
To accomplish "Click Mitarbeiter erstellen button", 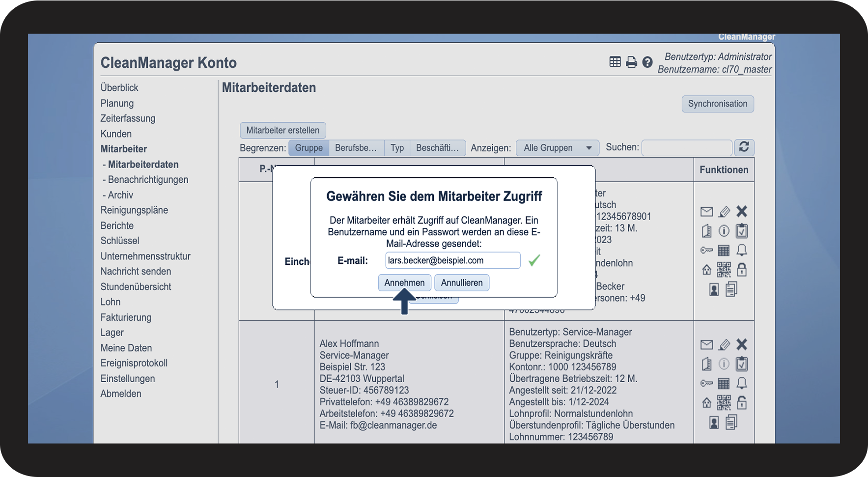I will 282,130.
